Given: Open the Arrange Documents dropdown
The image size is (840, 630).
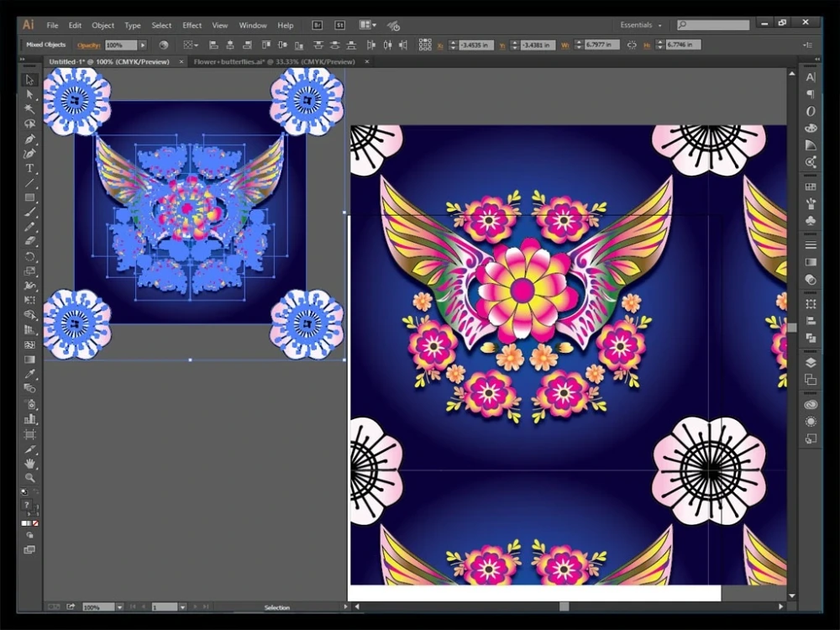Looking at the screenshot, I should [368, 25].
